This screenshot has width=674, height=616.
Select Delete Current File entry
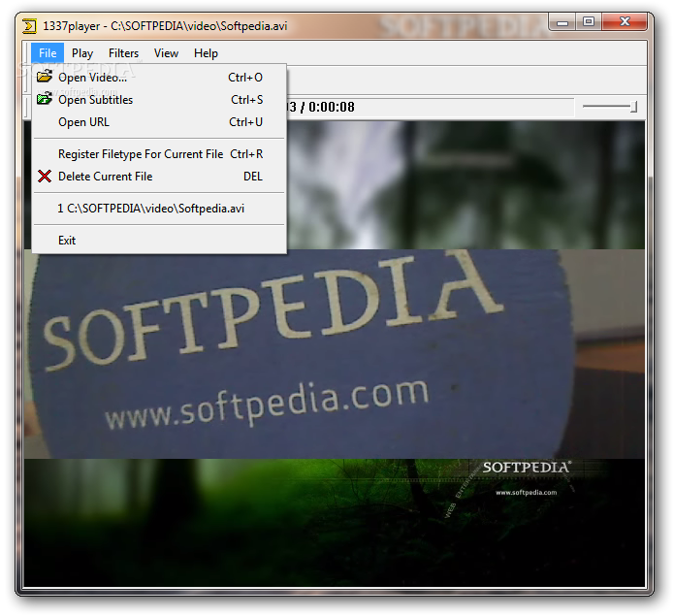[159, 177]
